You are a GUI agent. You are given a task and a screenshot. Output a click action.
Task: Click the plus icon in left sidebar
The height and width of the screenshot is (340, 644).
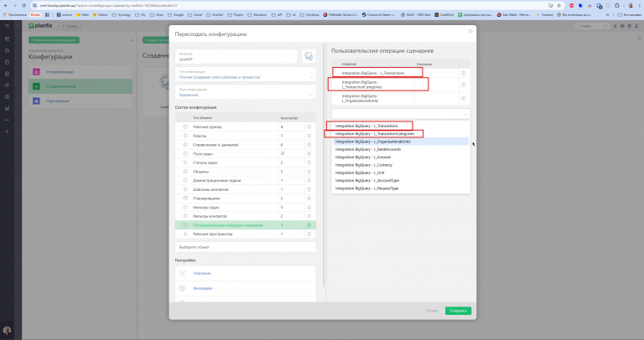tap(7, 131)
